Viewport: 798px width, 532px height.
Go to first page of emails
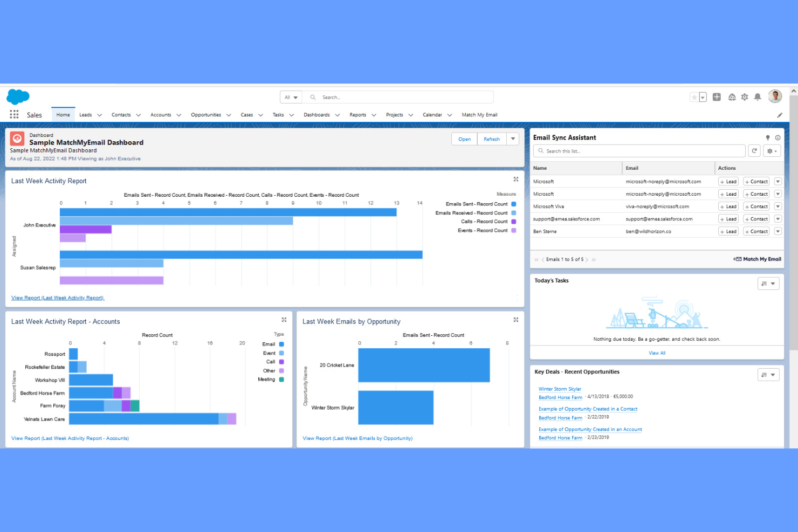[x=536, y=260]
